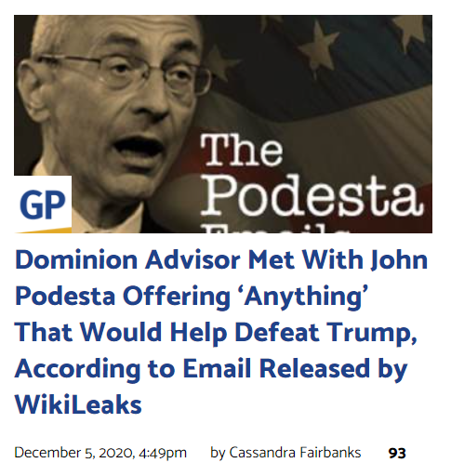Click headline line 'According to Email Released by'
Image resolution: width=451 pixels, height=476 pixels.
(x=211, y=369)
